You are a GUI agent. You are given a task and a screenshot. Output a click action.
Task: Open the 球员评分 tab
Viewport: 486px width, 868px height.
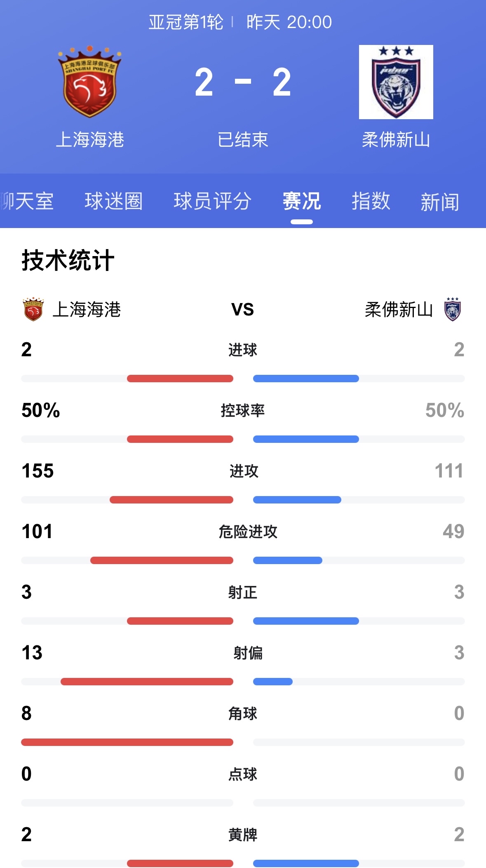point(212,201)
